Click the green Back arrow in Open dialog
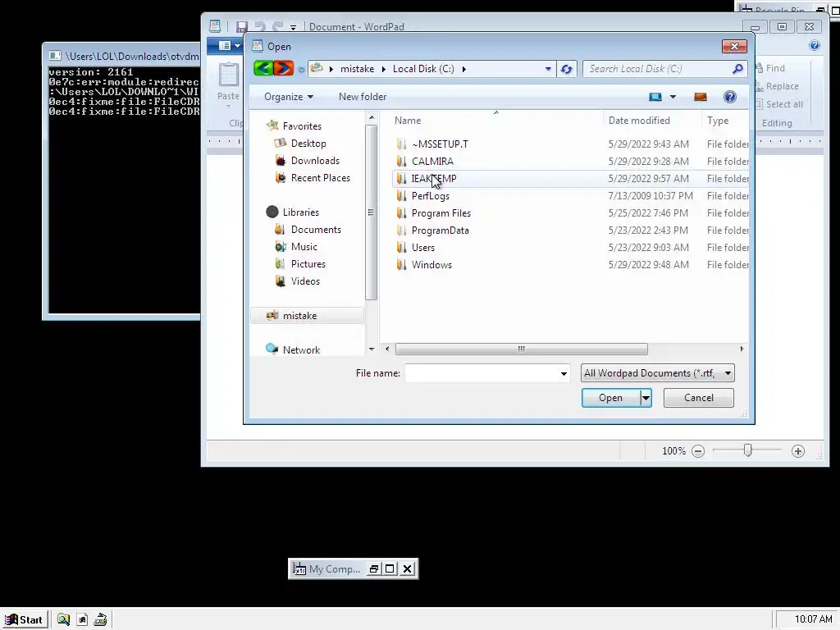 pos(263,69)
